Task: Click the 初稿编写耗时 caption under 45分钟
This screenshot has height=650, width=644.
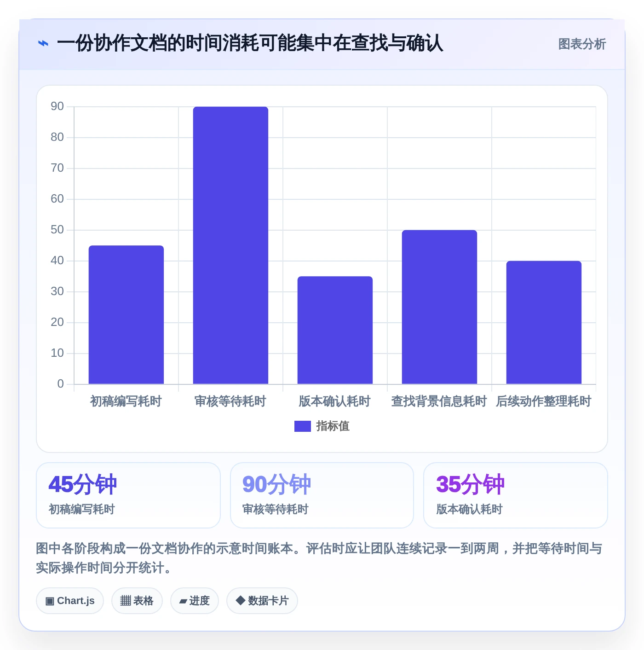Action: [82, 509]
